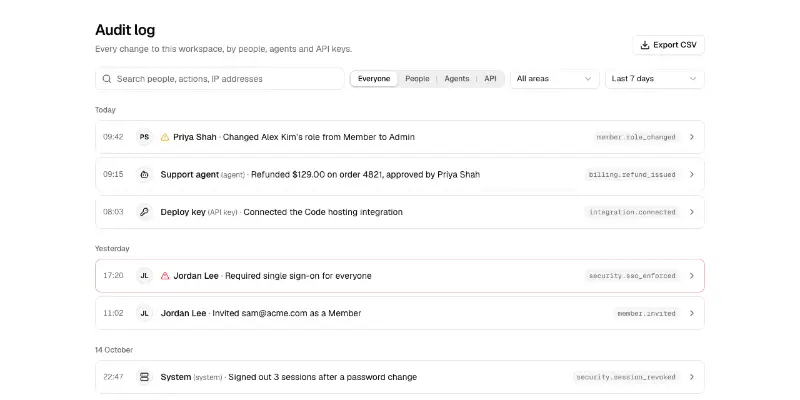Image resolution: width=800 pixels, height=400 pixels.
Task: Click the 09:15 timestamp
Action: click(x=113, y=174)
